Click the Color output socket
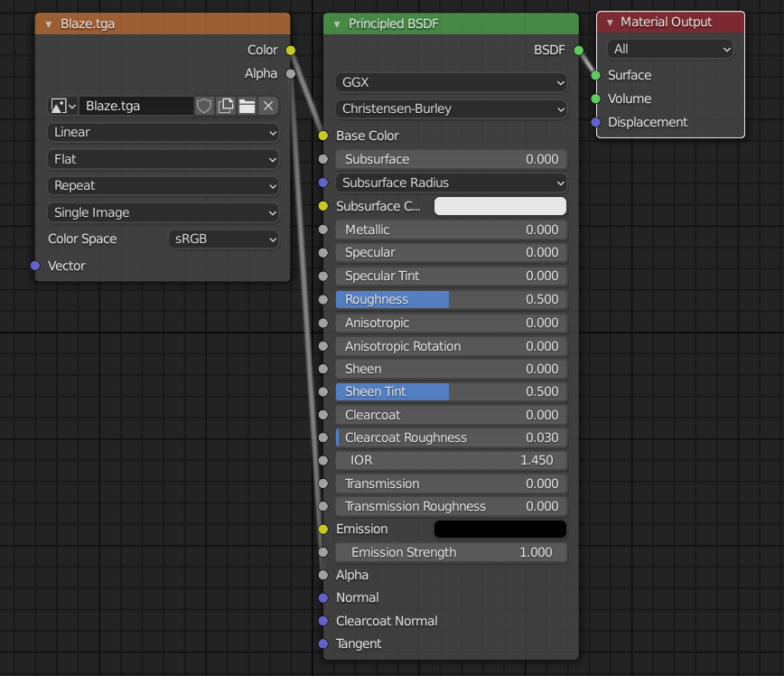The image size is (784, 676). (x=291, y=50)
